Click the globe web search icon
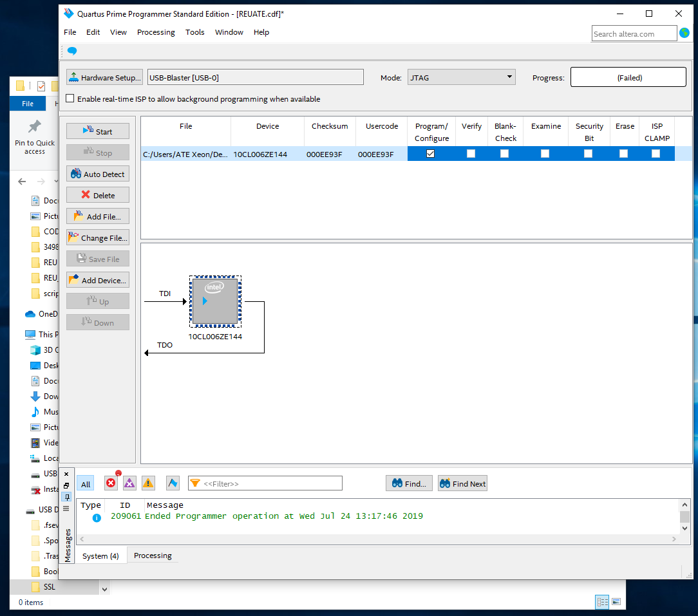This screenshot has width=698, height=616. pos(684,32)
